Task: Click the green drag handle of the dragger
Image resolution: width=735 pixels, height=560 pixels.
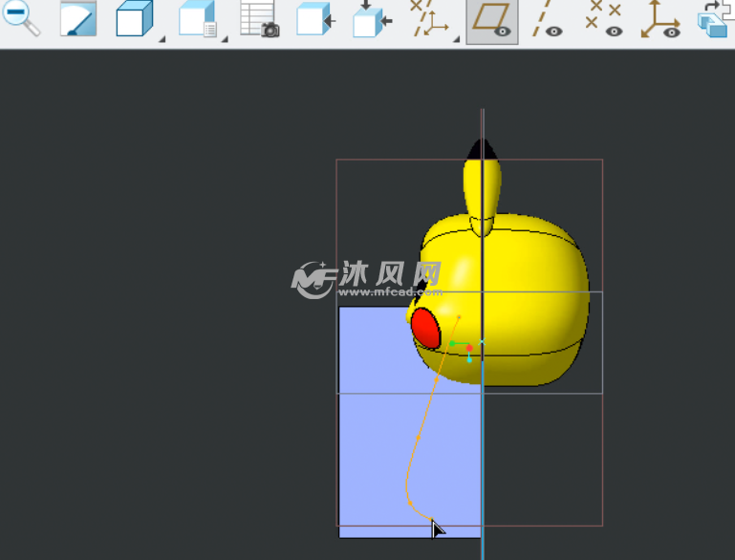Action: tap(452, 343)
